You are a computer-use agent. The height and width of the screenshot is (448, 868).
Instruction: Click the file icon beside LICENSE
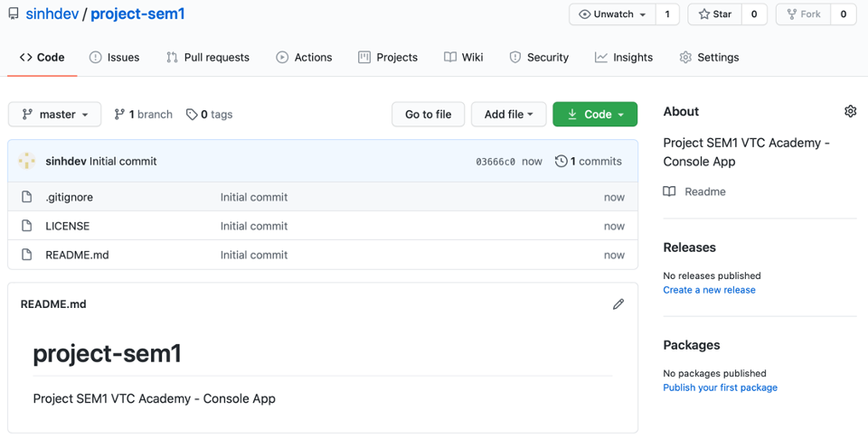(x=26, y=226)
